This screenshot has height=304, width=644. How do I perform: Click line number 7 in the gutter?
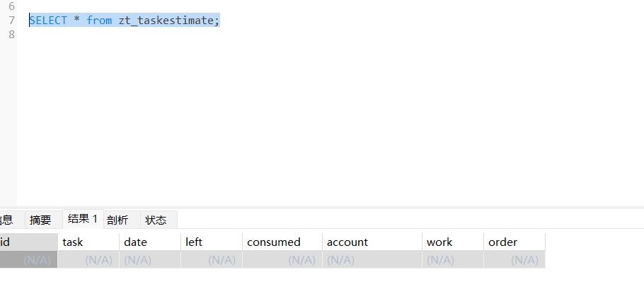tap(11, 20)
